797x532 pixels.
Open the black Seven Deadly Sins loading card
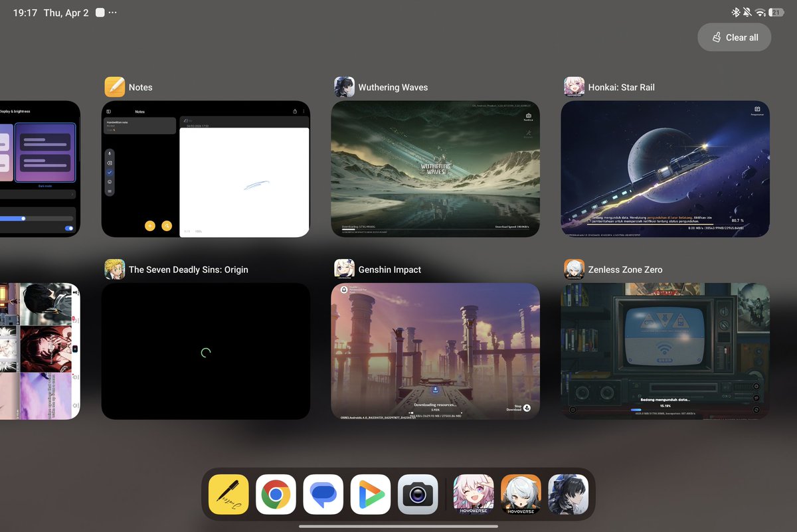point(206,351)
